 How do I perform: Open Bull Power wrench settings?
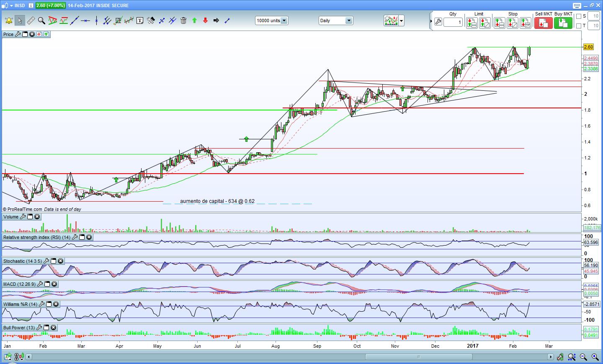point(39,328)
